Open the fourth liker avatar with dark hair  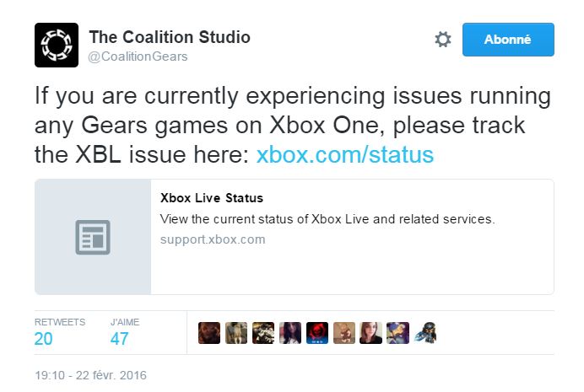[x=290, y=333]
